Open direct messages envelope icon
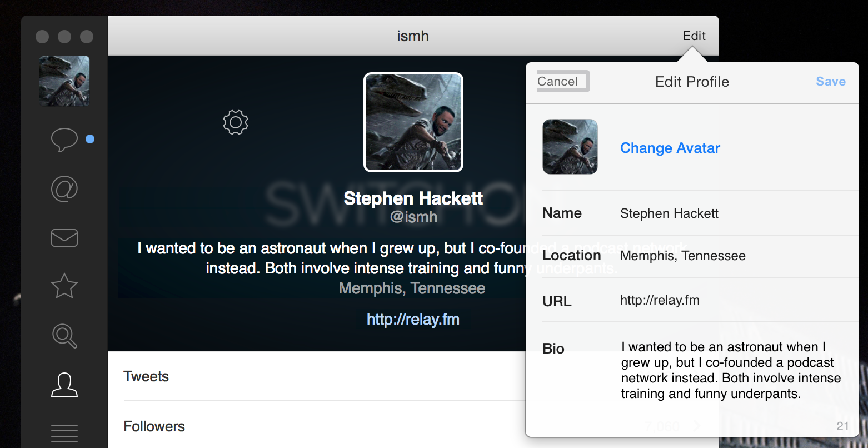 pos(64,238)
